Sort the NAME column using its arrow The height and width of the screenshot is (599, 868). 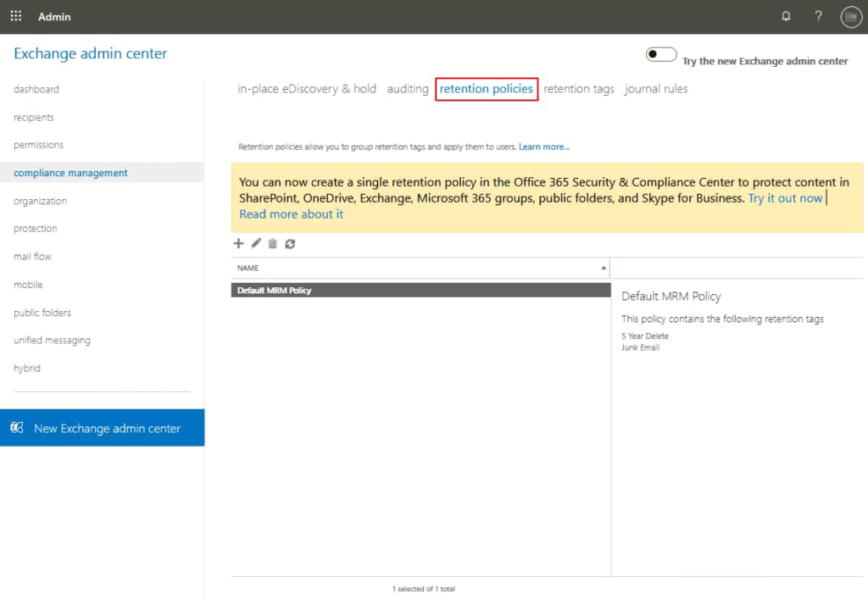pos(602,268)
